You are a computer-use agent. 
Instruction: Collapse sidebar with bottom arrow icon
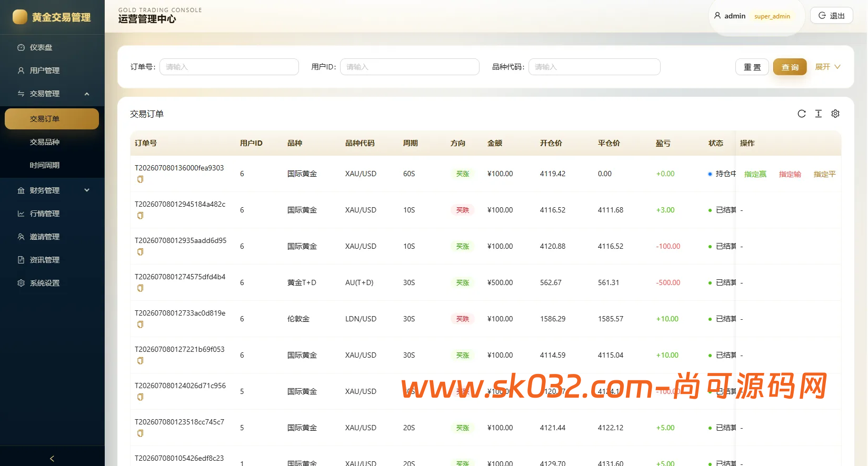52,459
